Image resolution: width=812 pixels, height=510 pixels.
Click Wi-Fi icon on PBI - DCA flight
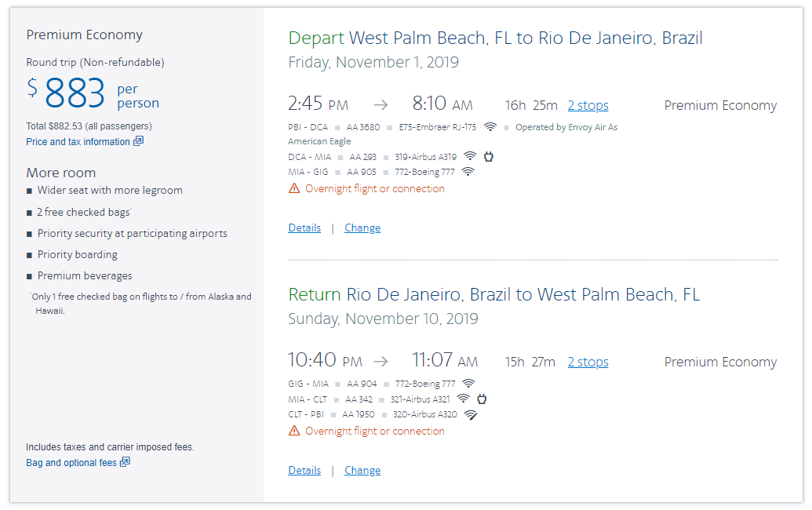(490, 127)
